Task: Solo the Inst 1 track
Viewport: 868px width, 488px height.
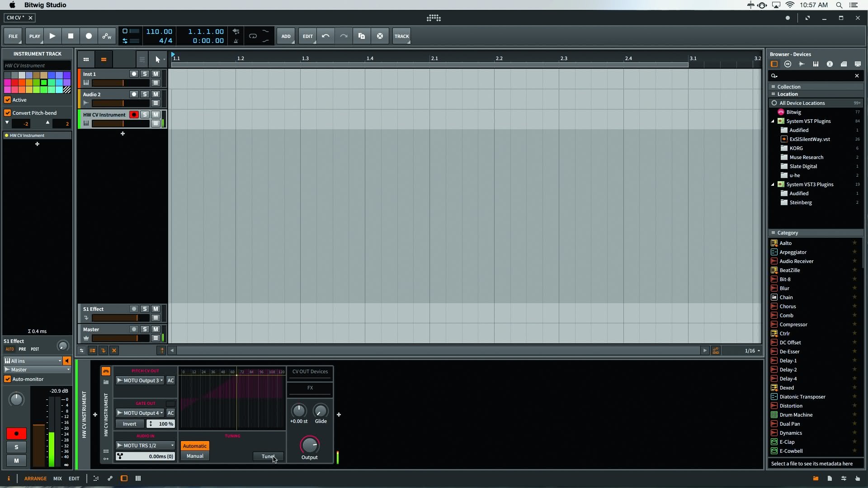Action: click(145, 74)
